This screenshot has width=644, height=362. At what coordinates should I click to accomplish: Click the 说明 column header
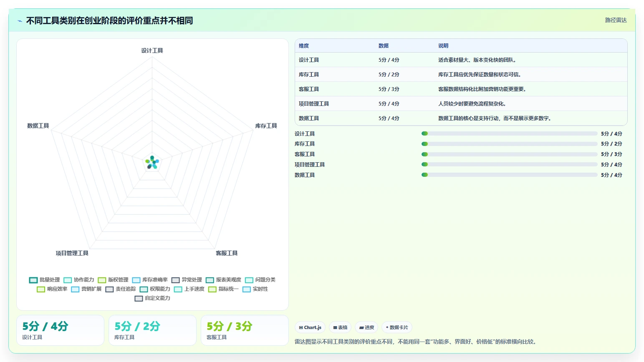click(443, 46)
